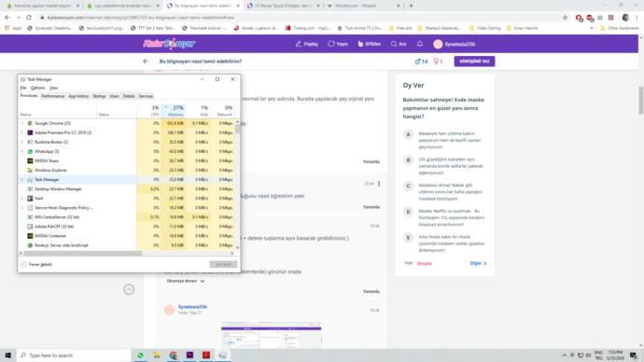The height and width of the screenshot is (362, 644).
Task: Collapse Task Manager with Fewer details
Action: [36, 264]
